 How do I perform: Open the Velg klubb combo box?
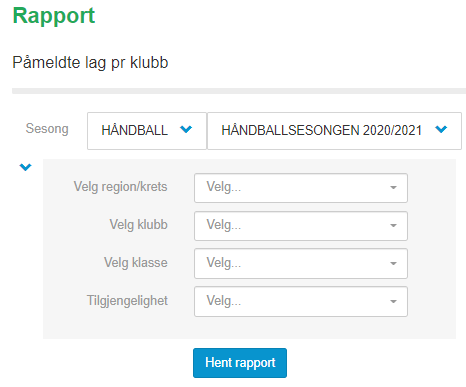301,226
